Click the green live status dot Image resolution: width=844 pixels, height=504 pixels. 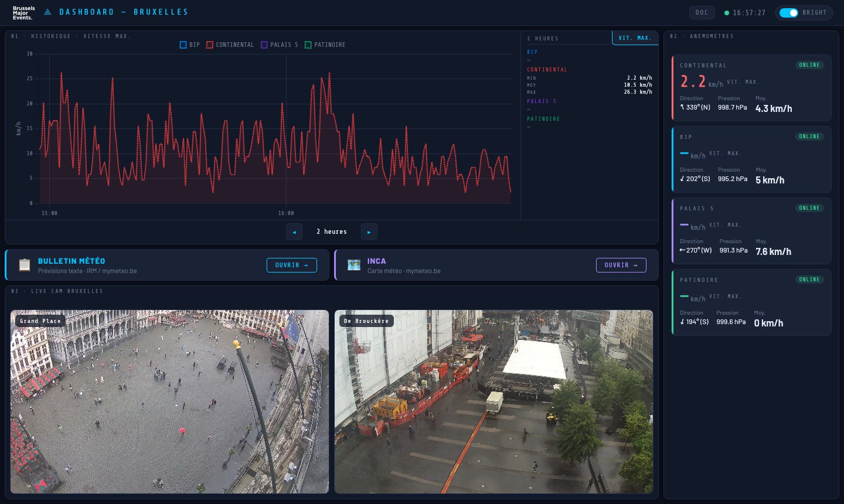coord(727,12)
